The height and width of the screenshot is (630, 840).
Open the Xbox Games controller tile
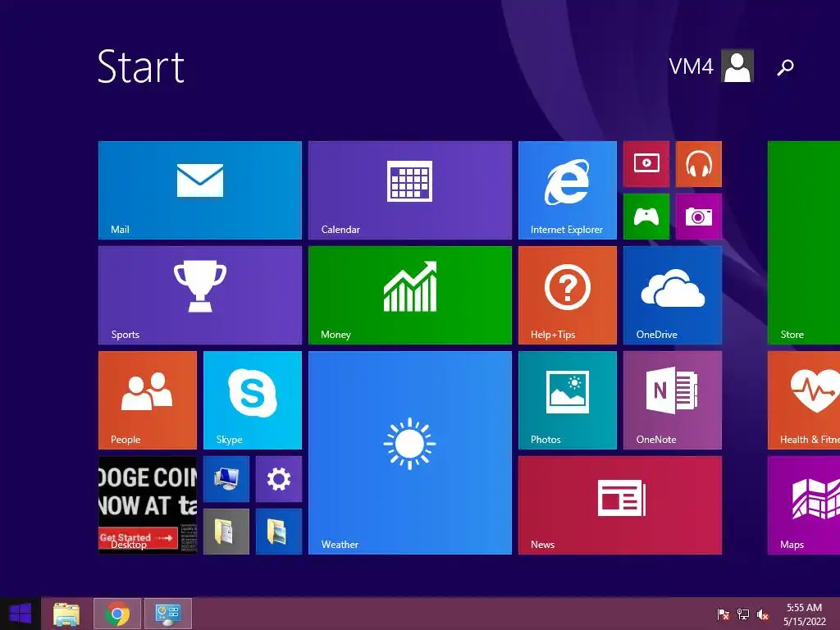[x=646, y=217]
